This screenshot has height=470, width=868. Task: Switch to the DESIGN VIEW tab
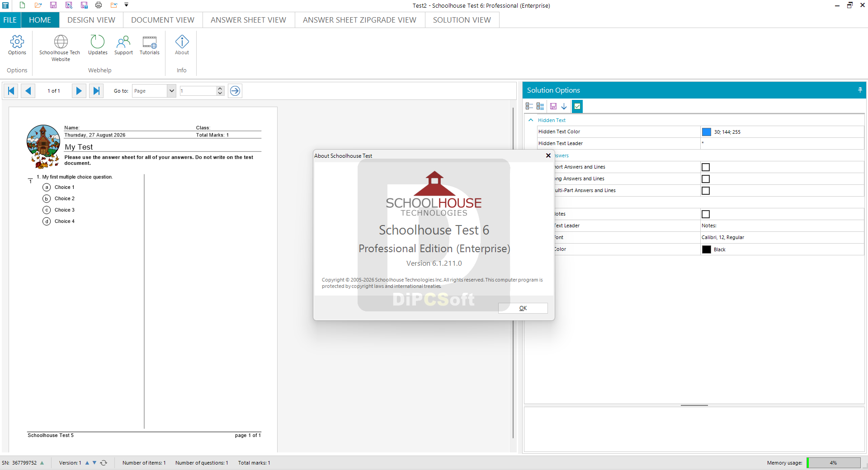pyautogui.click(x=91, y=20)
